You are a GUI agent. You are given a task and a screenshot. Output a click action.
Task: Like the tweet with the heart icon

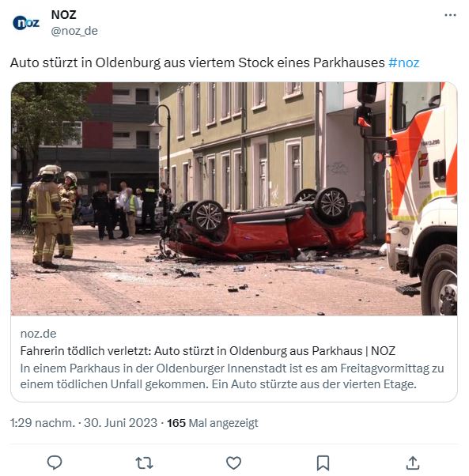(234, 463)
